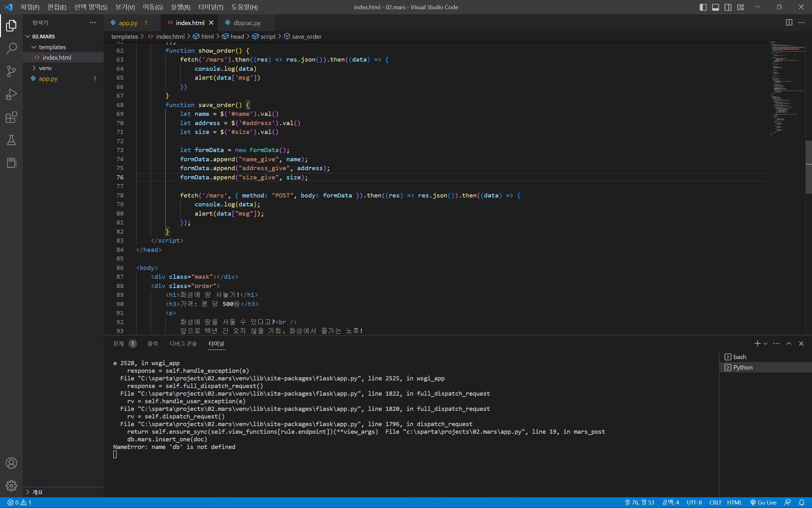Screen dimensions: 812x508
Task: Open the Source Control view icon
Action: [11, 71]
